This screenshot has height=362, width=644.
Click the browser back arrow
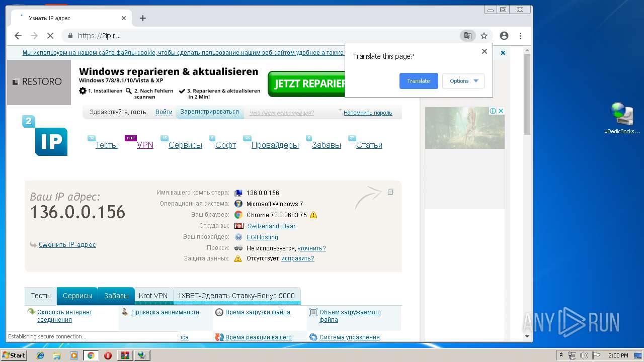point(18,36)
